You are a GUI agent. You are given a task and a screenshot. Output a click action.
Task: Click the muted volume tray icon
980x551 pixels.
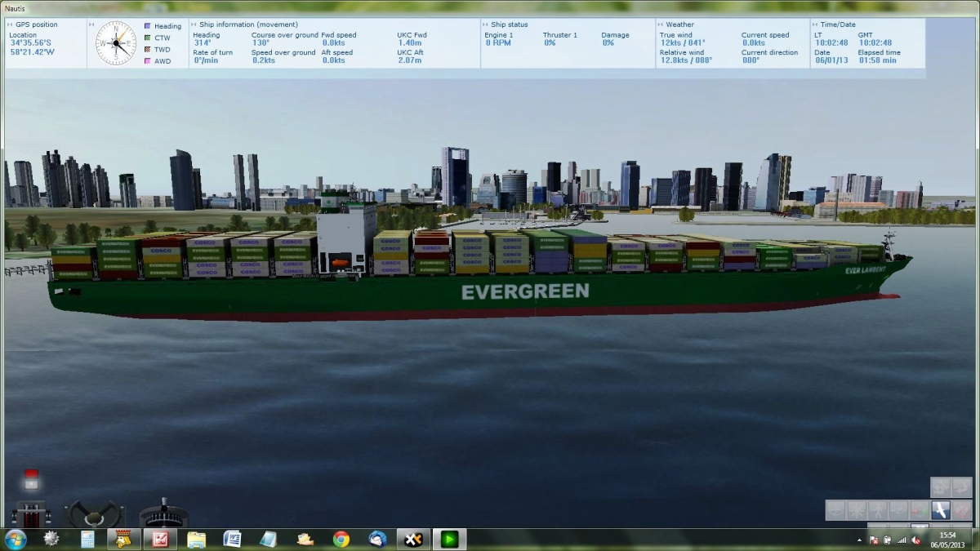tap(915, 540)
